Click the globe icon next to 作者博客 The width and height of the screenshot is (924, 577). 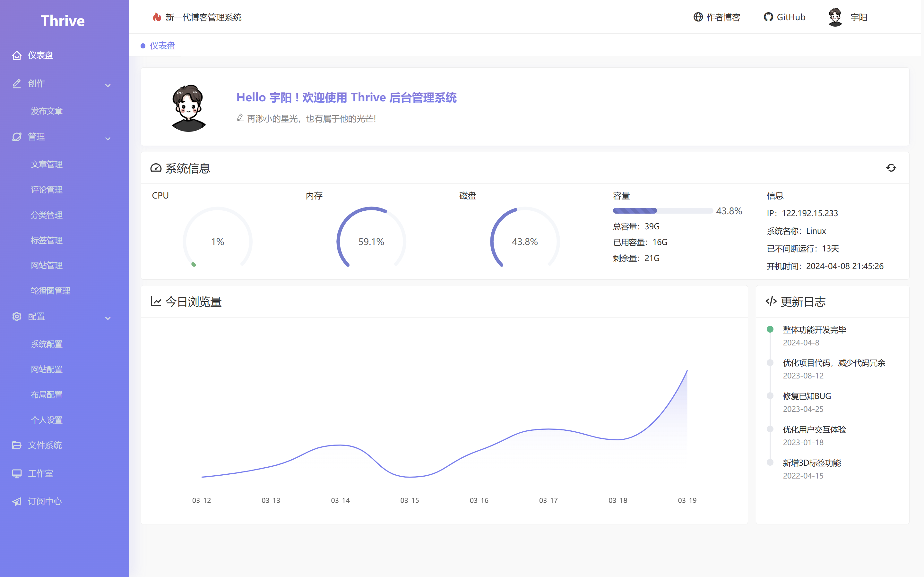point(698,17)
